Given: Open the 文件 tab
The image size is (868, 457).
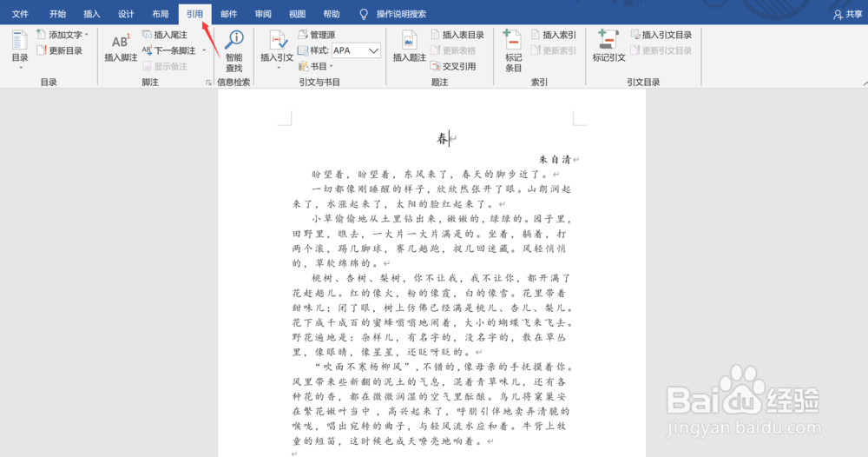Looking at the screenshot, I should click(20, 14).
